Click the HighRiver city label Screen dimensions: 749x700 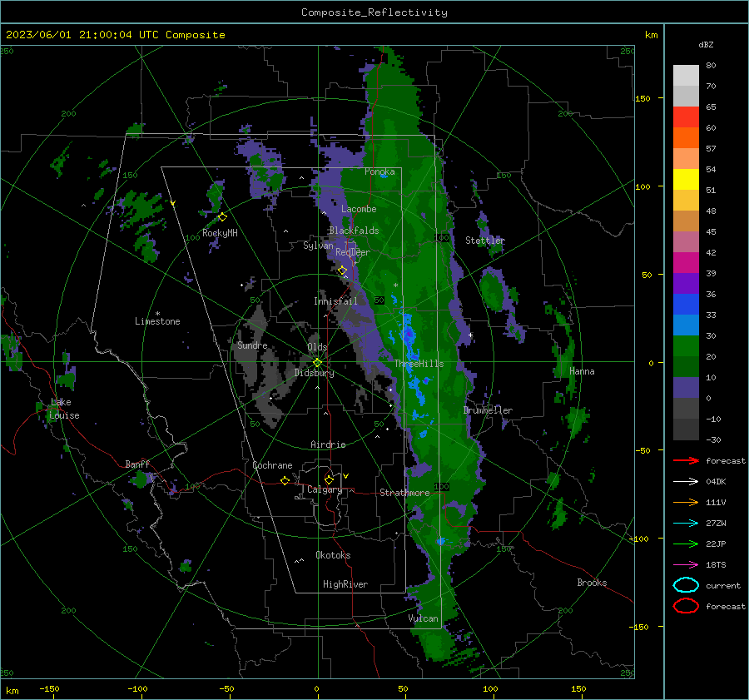345,584
